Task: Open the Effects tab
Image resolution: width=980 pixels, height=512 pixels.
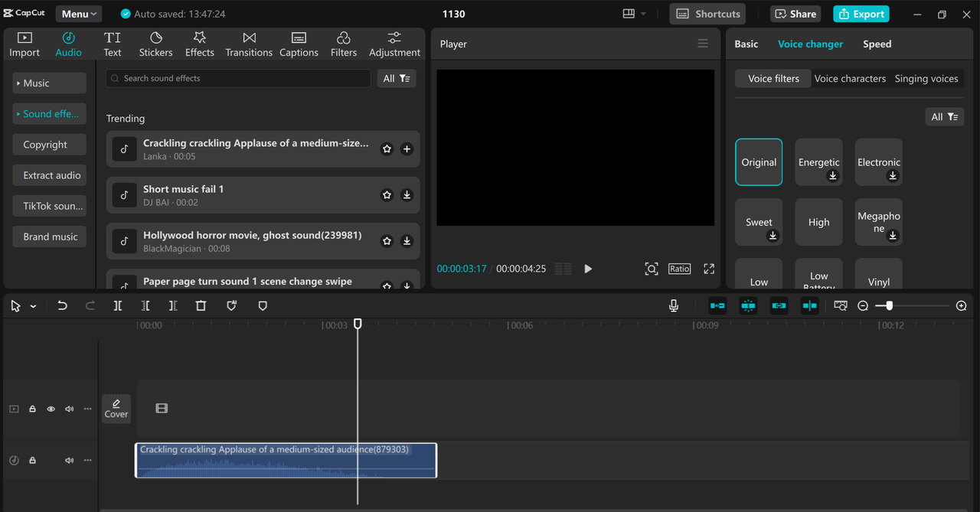Action: (x=199, y=44)
